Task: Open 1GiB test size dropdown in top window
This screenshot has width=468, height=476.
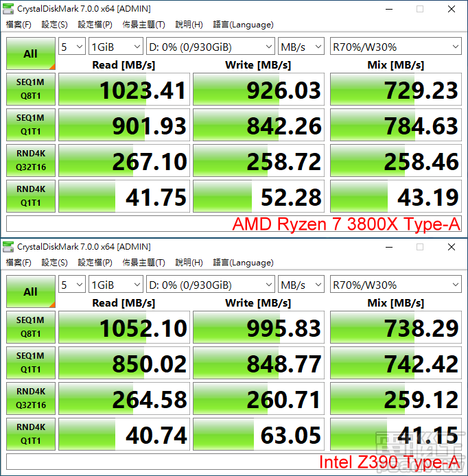Action: (116, 47)
